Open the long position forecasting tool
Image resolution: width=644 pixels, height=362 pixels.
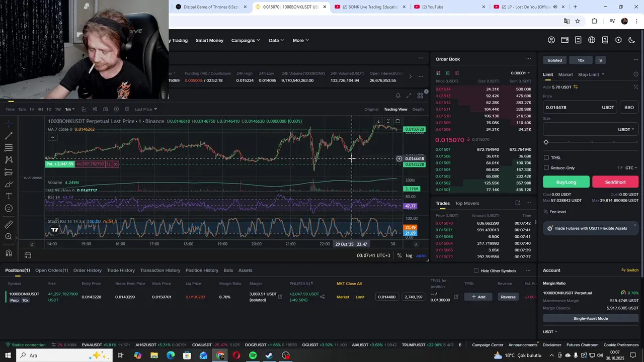pos(9,172)
